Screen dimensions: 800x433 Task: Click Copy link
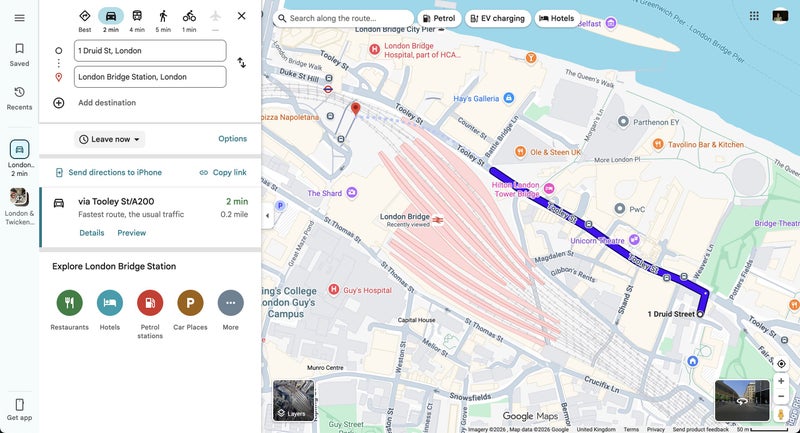point(223,173)
